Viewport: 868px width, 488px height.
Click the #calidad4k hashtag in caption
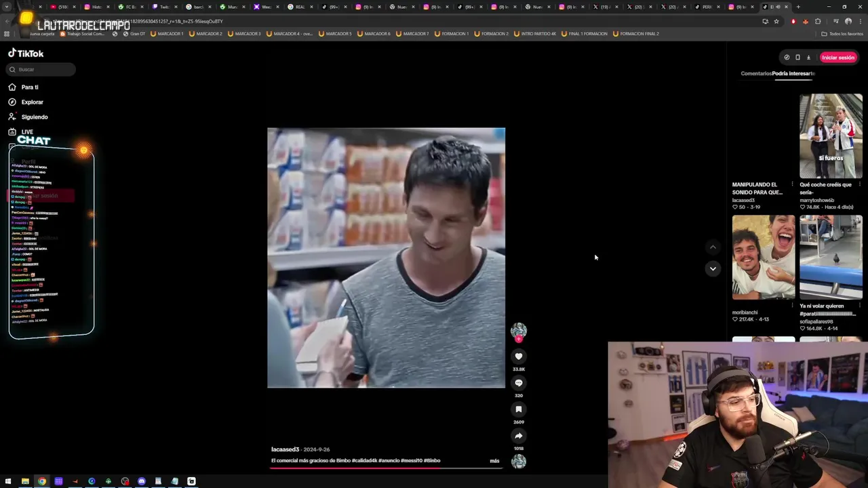coord(365,461)
